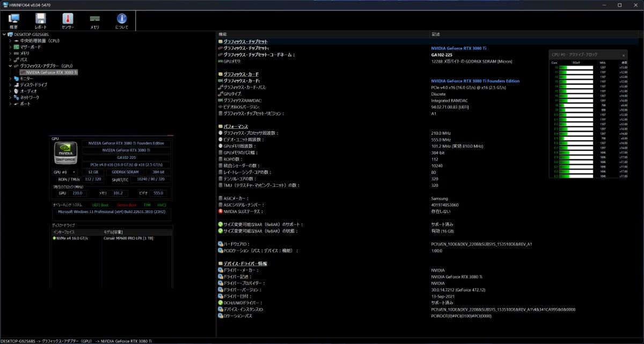
Task: Click the ディスク・ドライブ drive icon in the tree
Action: pyautogui.click(x=17, y=85)
